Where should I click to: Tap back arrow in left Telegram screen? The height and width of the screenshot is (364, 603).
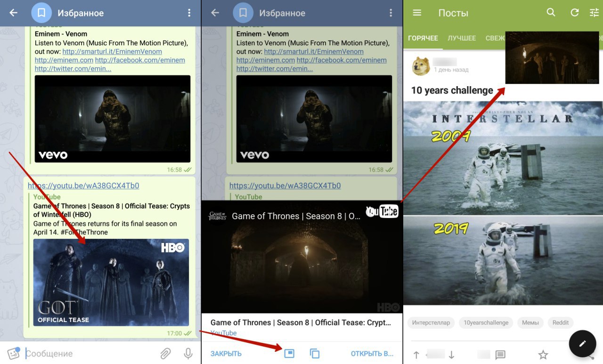click(13, 13)
